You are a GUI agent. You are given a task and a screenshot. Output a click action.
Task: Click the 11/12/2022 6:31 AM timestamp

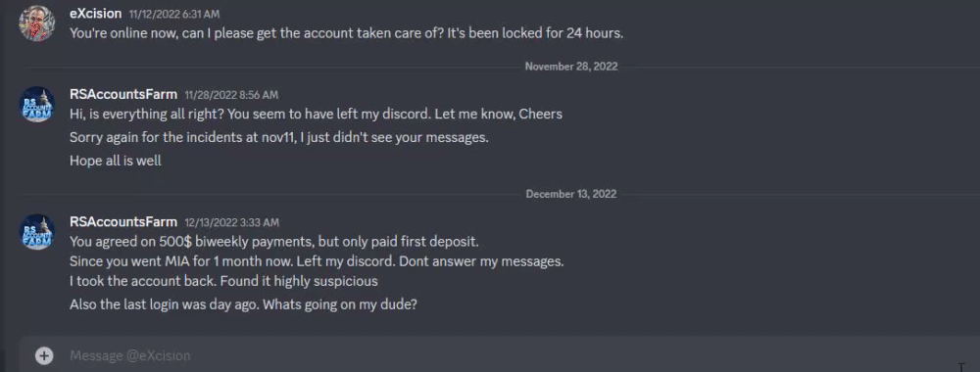pyautogui.click(x=174, y=15)
